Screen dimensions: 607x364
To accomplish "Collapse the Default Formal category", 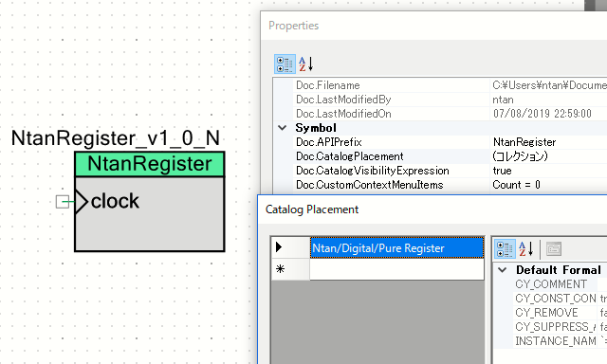I will pyautogui.click(x=502, y=270).
